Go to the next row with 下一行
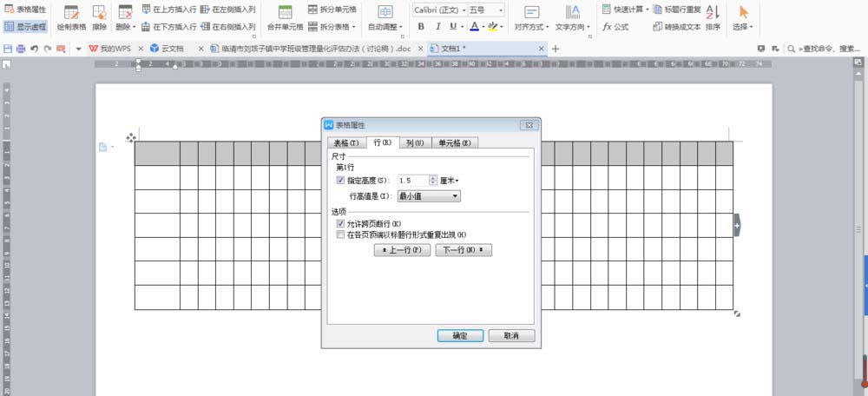 click(464, 250)
